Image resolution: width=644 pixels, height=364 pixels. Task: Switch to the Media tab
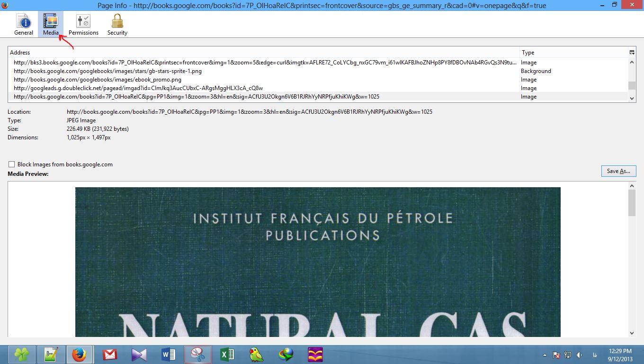click(x=51, y=25)
